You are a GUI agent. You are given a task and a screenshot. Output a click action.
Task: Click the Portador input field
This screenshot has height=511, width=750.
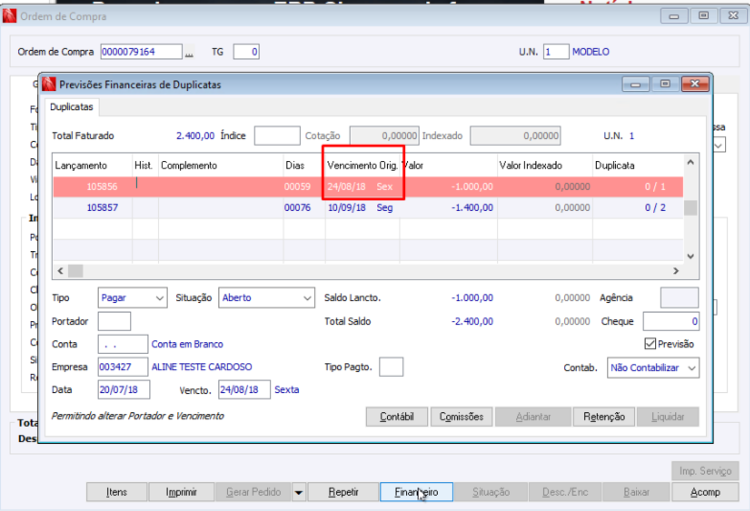point(114,321)
